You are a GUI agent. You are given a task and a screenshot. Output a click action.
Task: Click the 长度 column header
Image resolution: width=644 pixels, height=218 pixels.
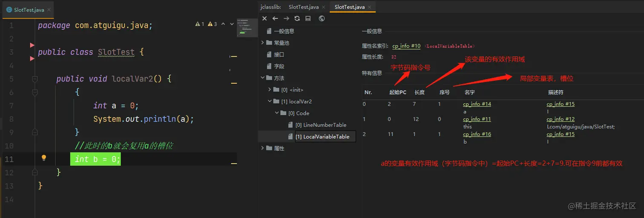pyautogui.click(x=419, y=92)
